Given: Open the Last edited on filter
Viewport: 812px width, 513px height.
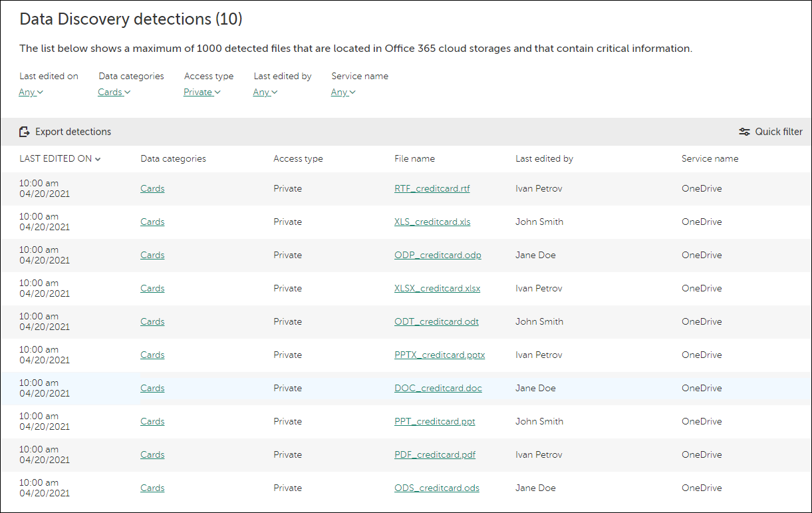Looking at the screenshot, I should [x=30, y=92].
